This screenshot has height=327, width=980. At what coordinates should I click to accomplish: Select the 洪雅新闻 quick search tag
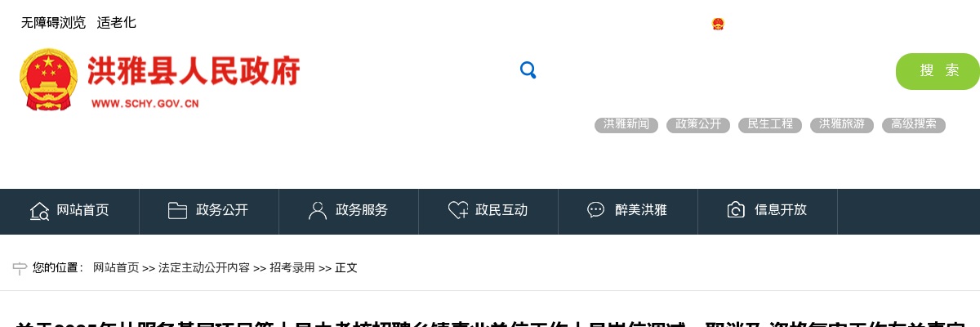point(626,125)
